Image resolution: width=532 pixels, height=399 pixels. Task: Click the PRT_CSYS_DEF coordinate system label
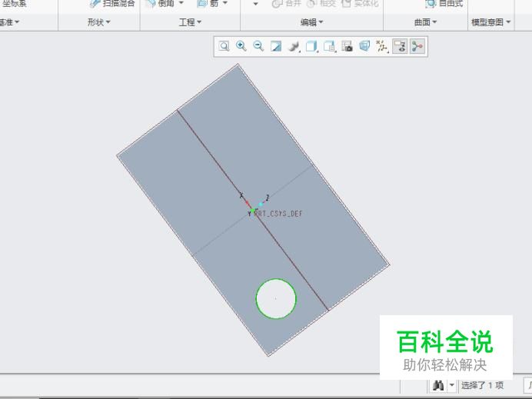point(278,214)
